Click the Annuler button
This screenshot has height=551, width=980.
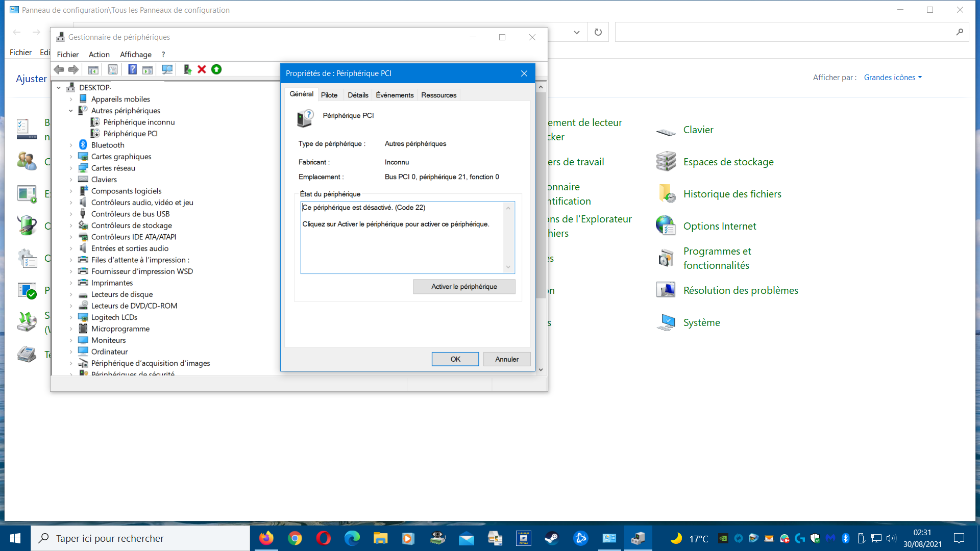point(506,359)
